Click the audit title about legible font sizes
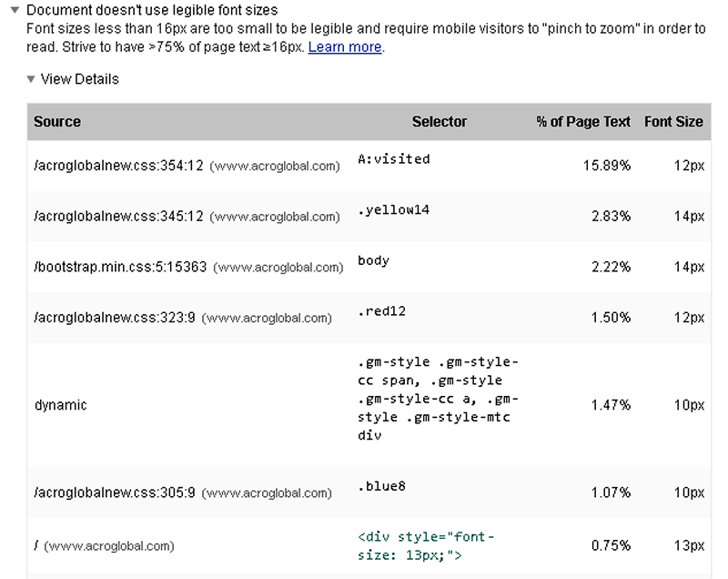This screenshot has width=728, height=579. pyautogui.click(x=152, y=10)
